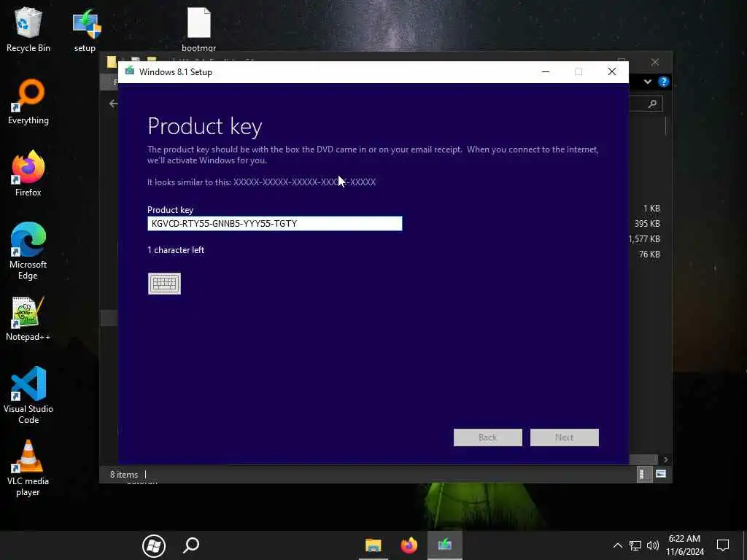Screen dimensions: 747x560
Task: Open network tray icon
Action: [x=635, y=545]
